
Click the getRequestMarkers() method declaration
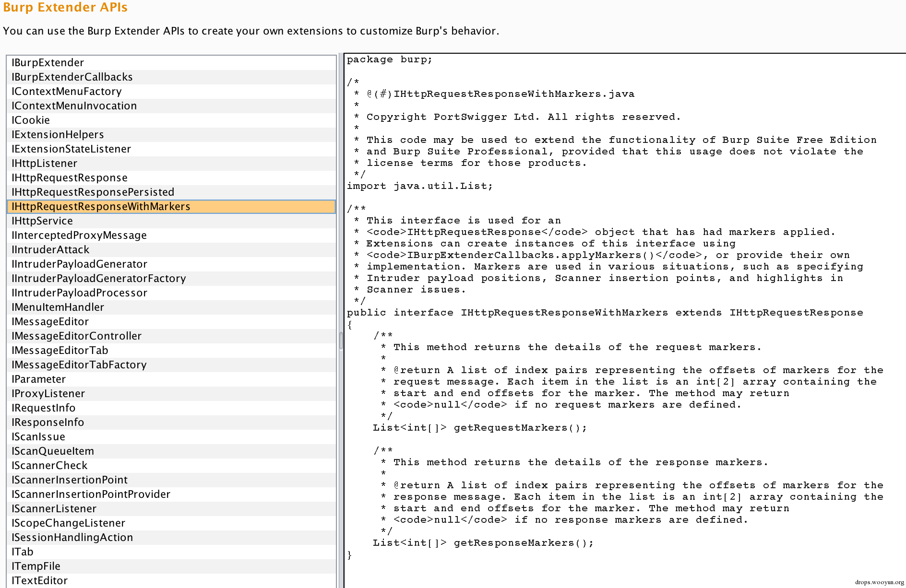[x=479, y=428]
